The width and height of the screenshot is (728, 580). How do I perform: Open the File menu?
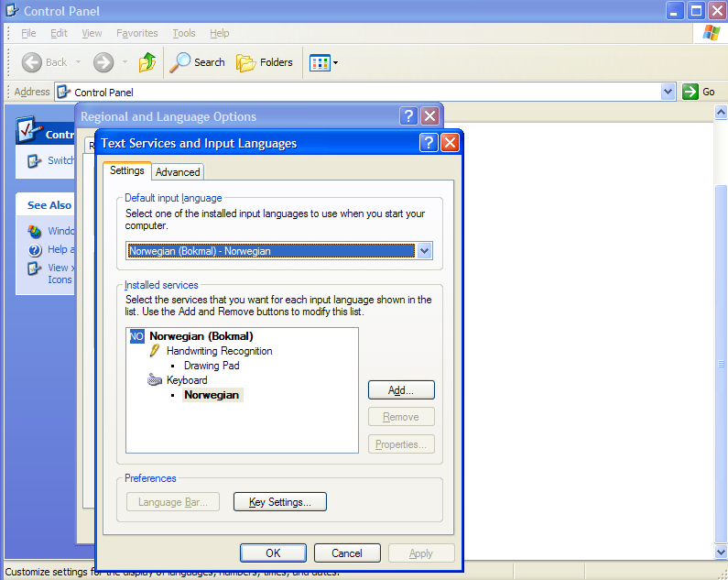(28, 33)
